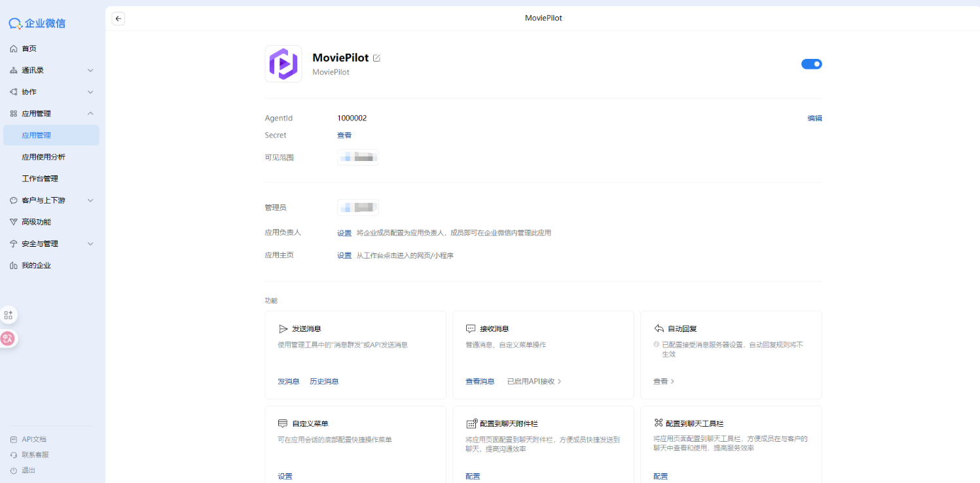Click the edit pencil icon beside MoviePilot name

[x=376, y=58]
